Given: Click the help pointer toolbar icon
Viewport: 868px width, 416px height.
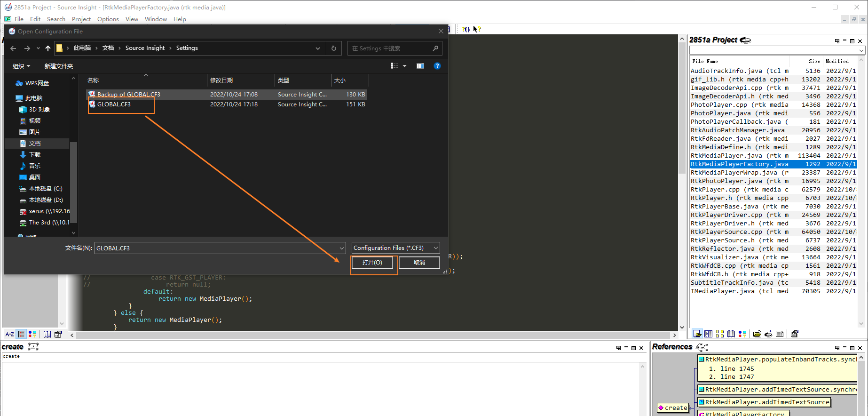Looking at the screenshot, I should coord(477,29).
